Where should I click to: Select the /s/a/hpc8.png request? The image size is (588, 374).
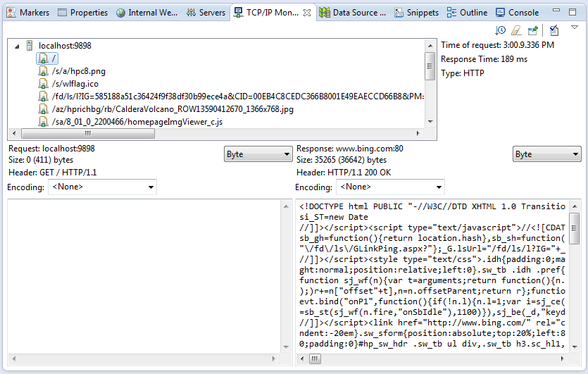[x=79, y=71]
